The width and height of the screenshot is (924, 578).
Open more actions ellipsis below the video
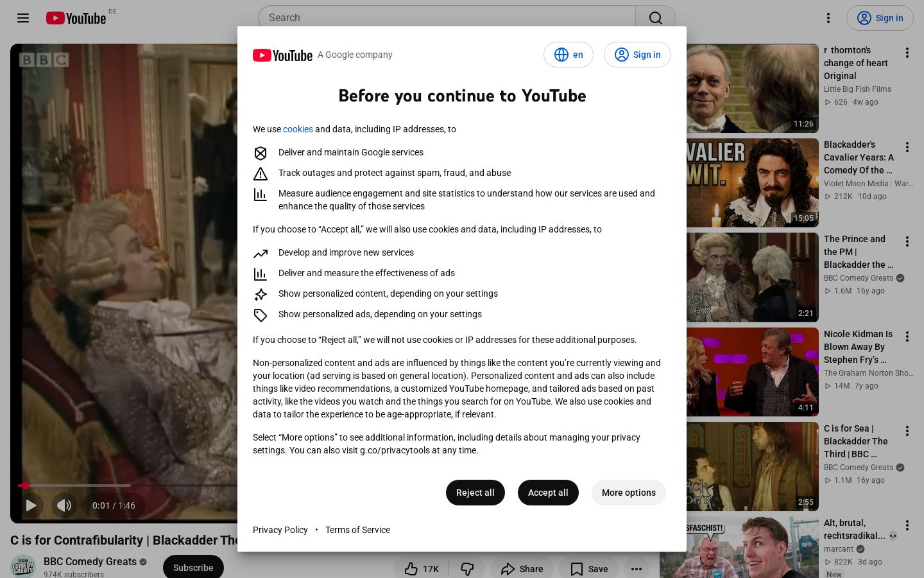637,569
